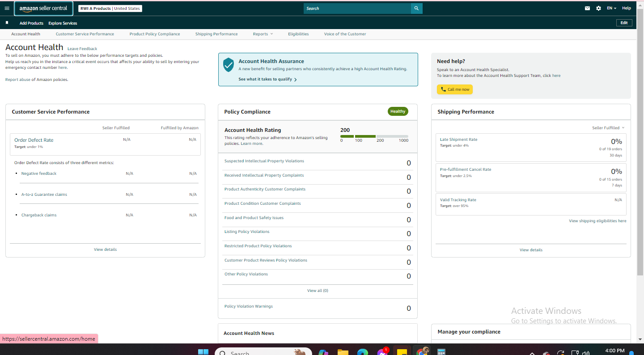This screenshot has height=355, width=644.
Task: Click Pre-fulfillment Cancel Rate metric
Action: pos(466,169)
